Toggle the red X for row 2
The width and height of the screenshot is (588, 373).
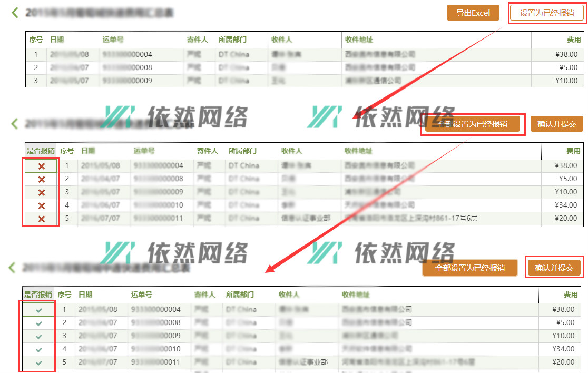tap(41, 179)
